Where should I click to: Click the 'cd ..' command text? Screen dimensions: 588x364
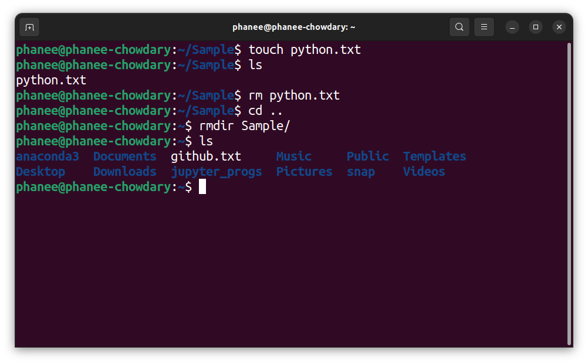(265, 111)
